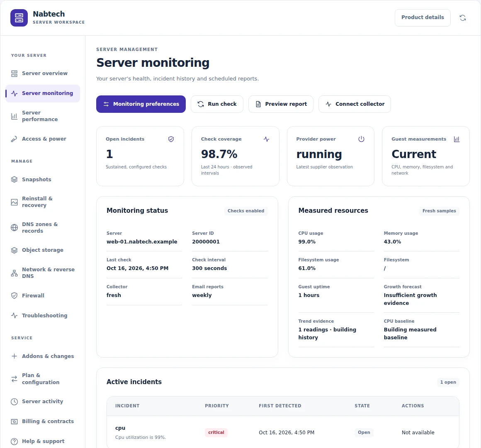Open Billing & contracts link
The image size is (481, 448).
[x=43, y=421]
